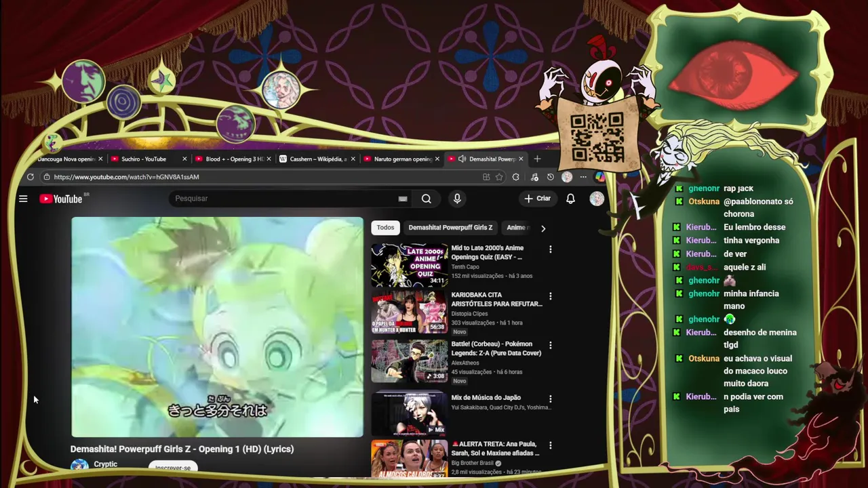The height and width of the screenshot is (488, 868).
Task: Open options for Mix de Música do Japão
Action: pyautogui.click(x=551, y=399)
